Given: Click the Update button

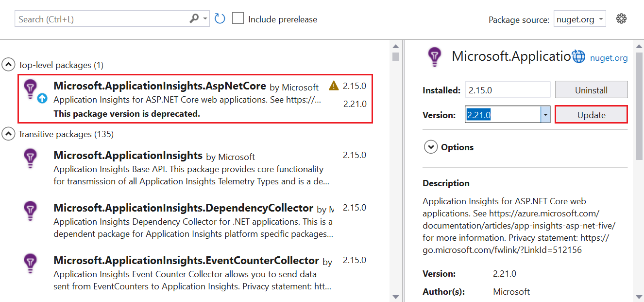Looking at the screenshot, I should coord(591,114).
